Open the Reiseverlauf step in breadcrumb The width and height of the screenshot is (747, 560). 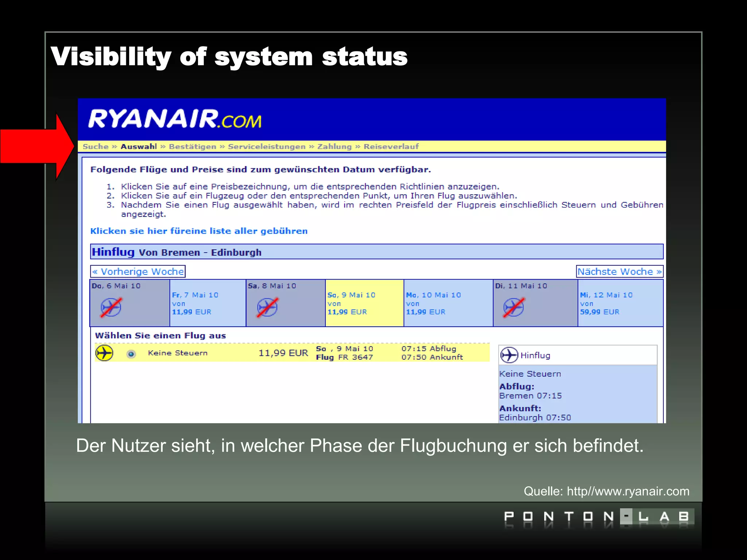pos(391,147)
